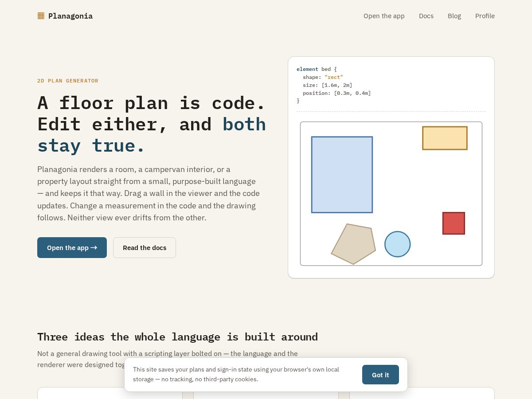Click the "2D PLAN GENERATOR" label
The width and height of the screenshot is (532, 399).
tap(68, 81)
